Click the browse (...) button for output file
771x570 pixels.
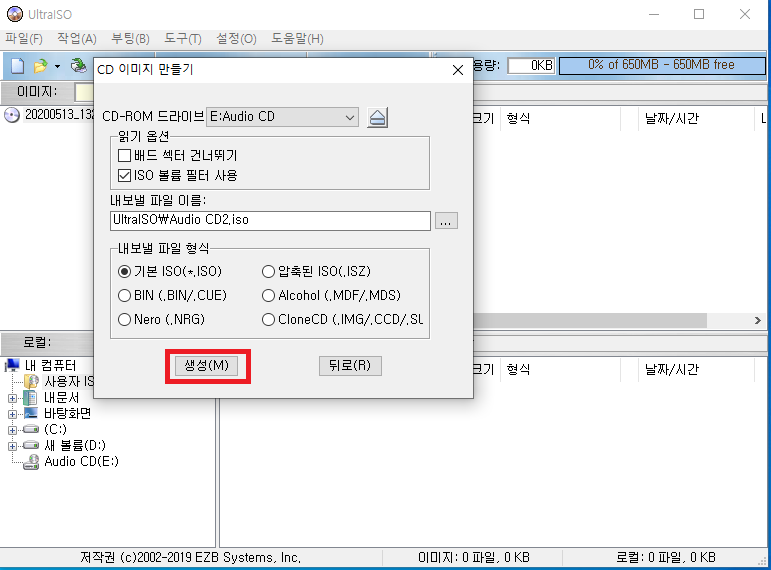(x=446, y=221)
